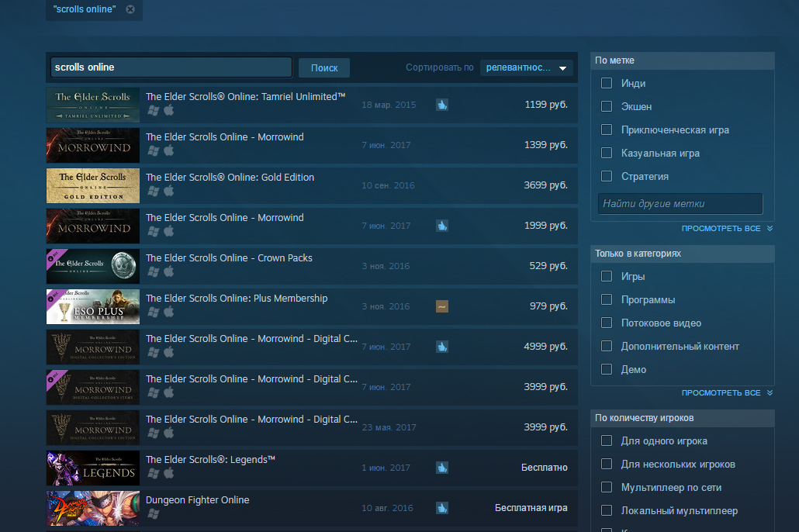Click the ESO Plus Membership thumbnail
Viewport: 799px width, 532px height.
(93, 307)
